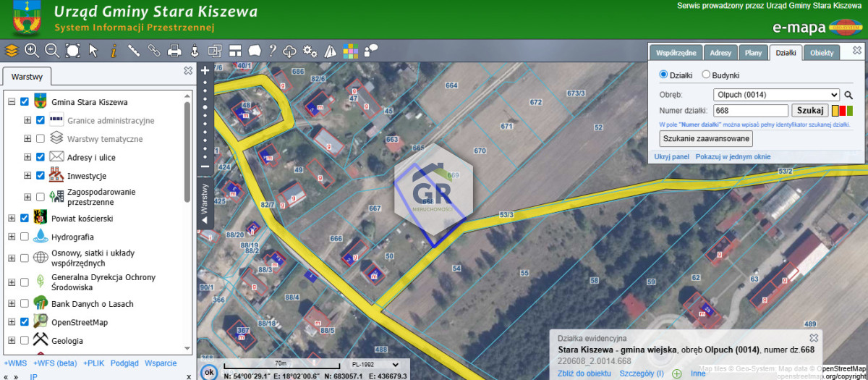Switch to the Adresy tab

[720, 54]
